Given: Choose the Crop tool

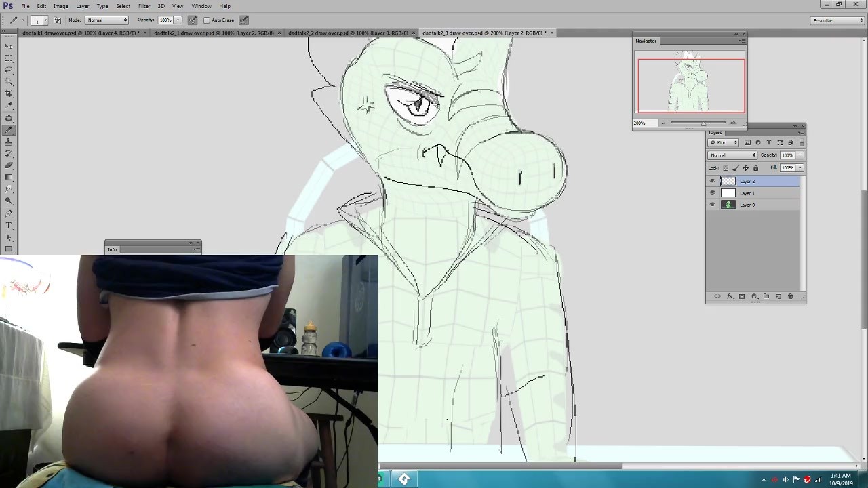Looking at the screenshot, I should (9, 94).
